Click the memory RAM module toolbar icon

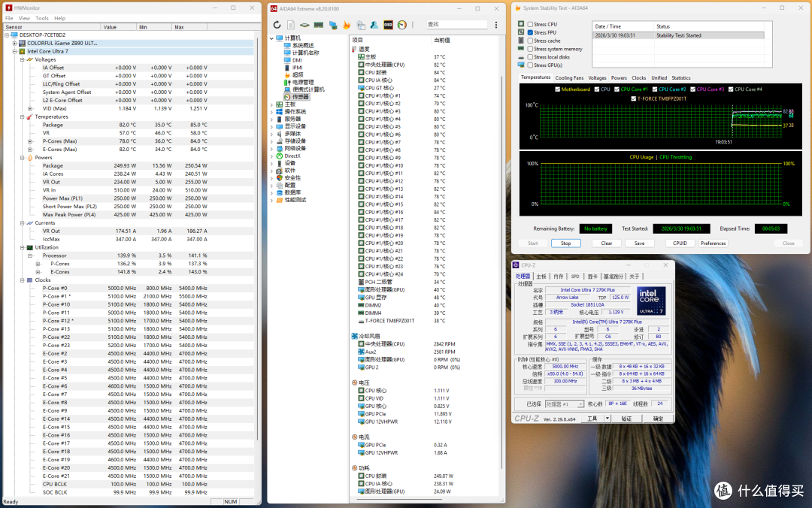coord(319,25)
